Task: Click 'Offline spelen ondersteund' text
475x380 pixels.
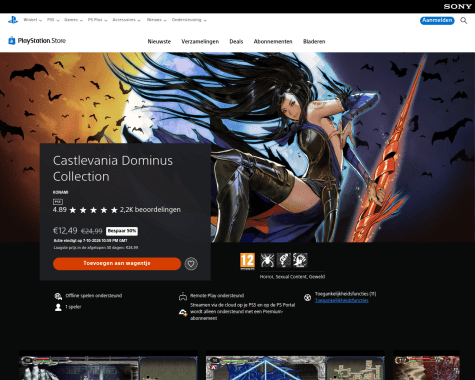Action: [94, 296]
